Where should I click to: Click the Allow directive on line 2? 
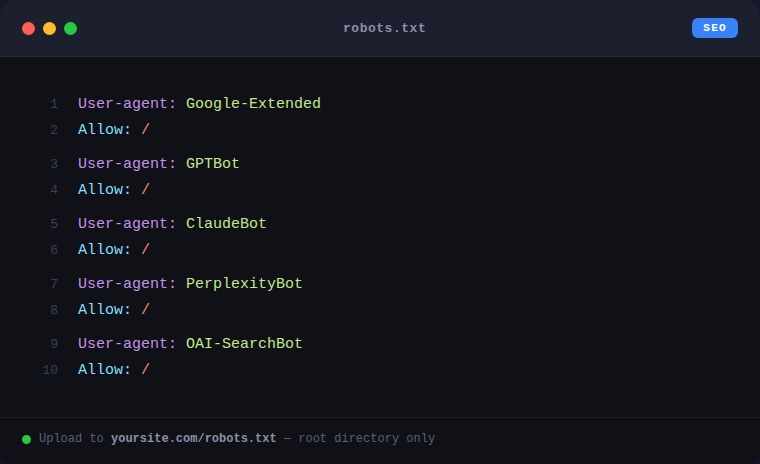(104, 129)
